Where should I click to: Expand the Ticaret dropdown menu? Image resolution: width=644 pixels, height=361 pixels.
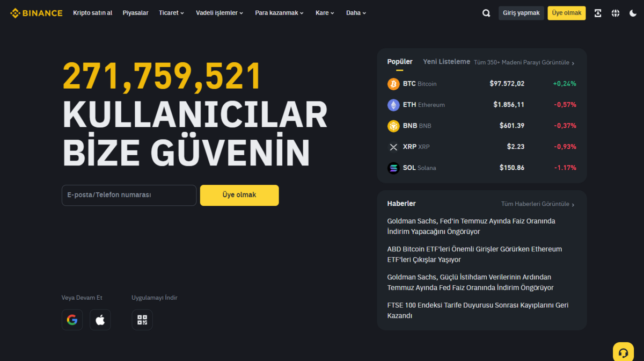[x=171, y=13]
